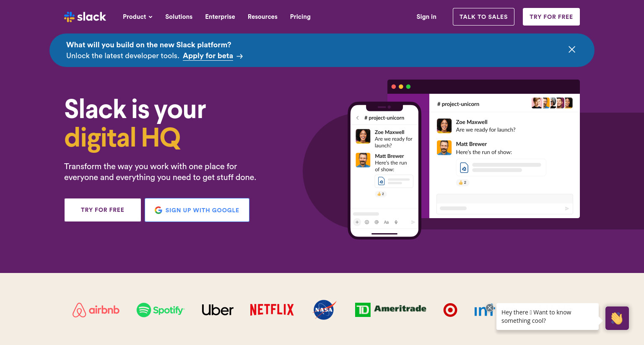Click the phone @ mention icon
The height and width of the screenshot is (345, 644).
(x=377, y=222)
